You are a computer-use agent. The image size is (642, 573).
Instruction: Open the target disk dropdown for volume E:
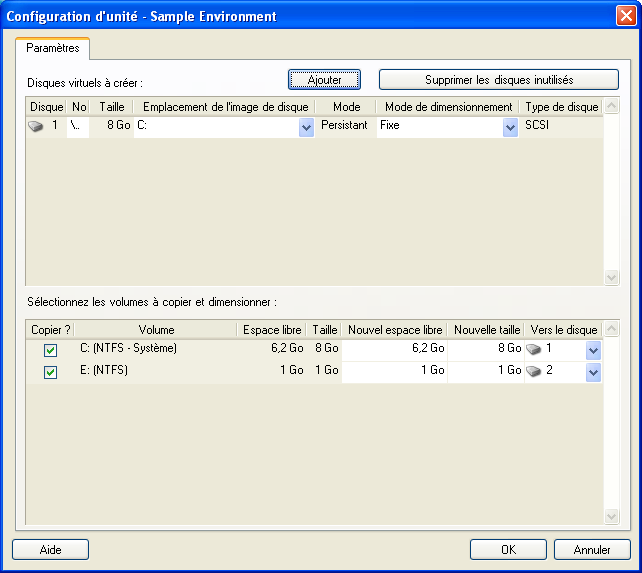pos(593,372)
